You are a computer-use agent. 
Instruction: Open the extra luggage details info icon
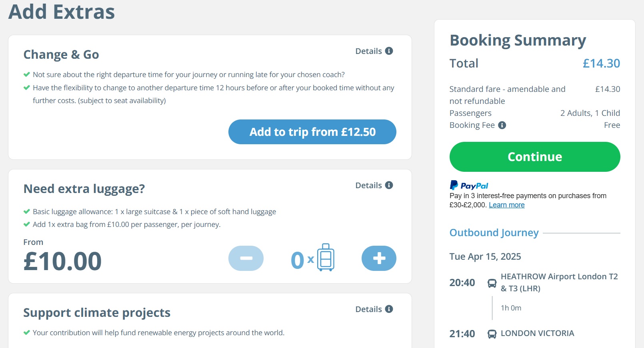click(x=389, y=185)
